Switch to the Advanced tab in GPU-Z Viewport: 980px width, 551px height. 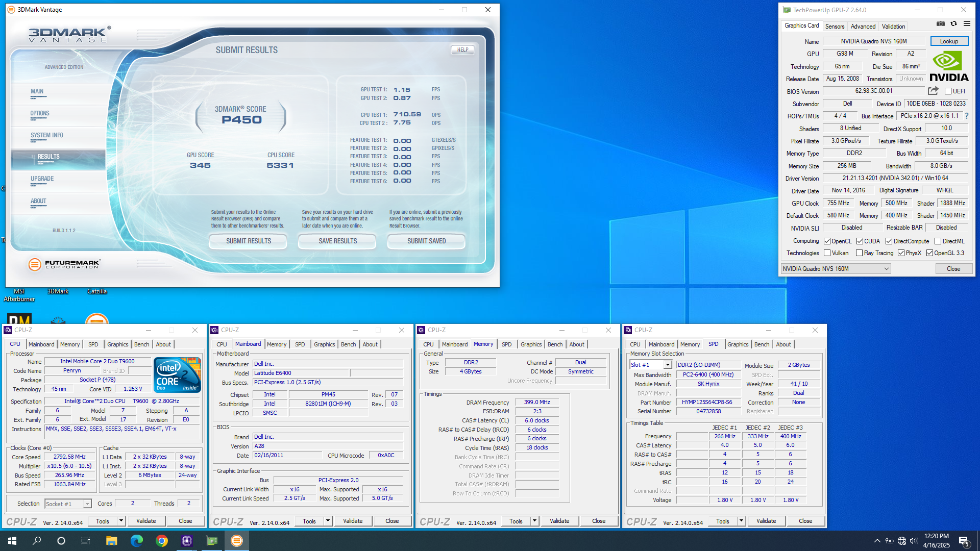point(863,27)
